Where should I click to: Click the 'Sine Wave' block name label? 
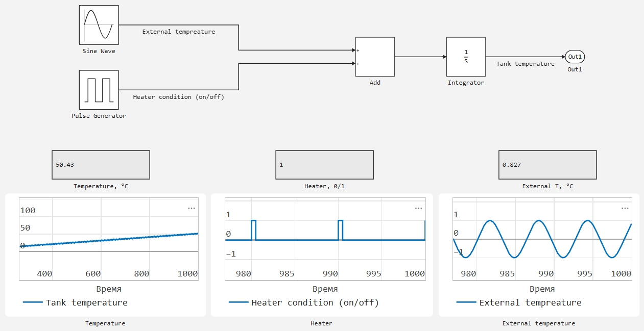pyautogui.click(x=99, y=51)
